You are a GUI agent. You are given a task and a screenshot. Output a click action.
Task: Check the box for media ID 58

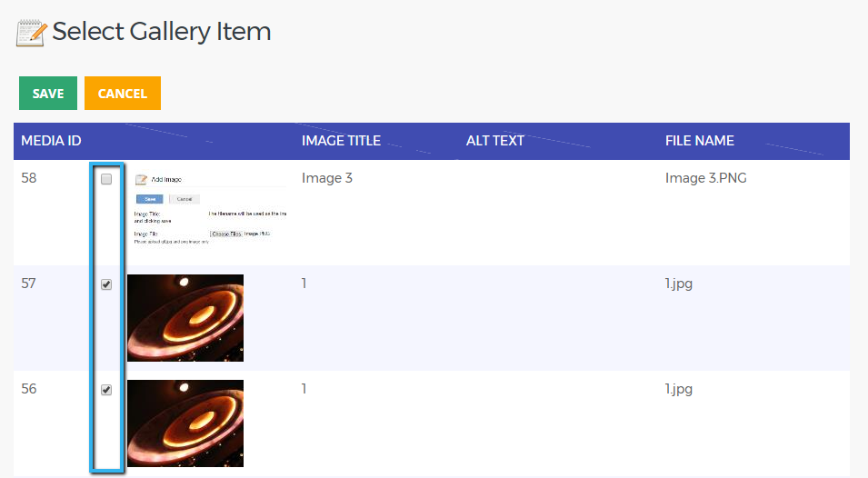[x=106, y=179]
